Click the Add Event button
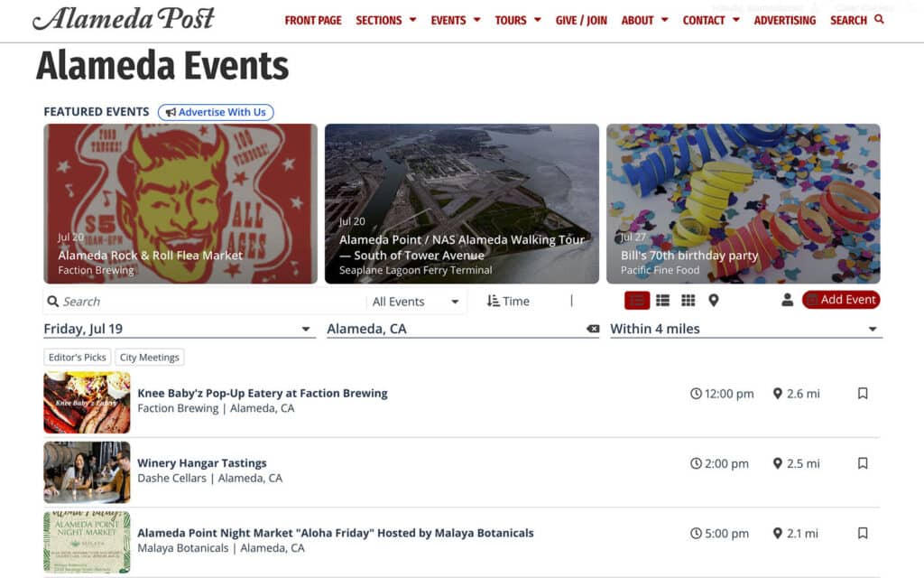Screen dimensions: 924x578 click(841, 300)
